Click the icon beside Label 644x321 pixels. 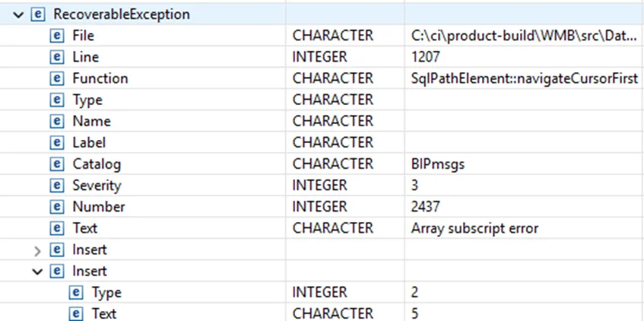(57, 142)
